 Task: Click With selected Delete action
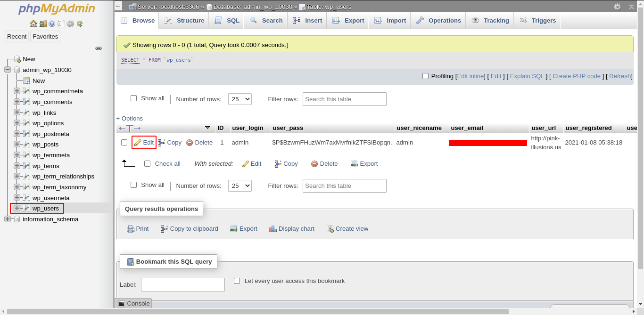[324, 164]
